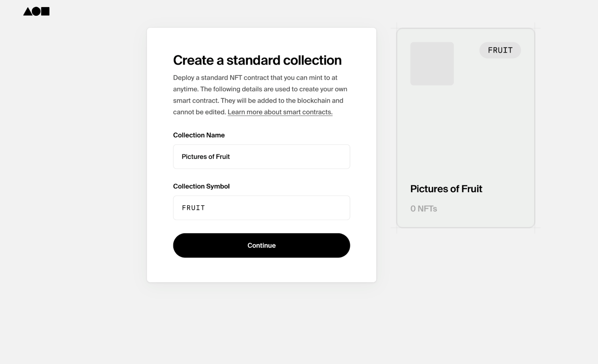Click the FRUIT text in the symbol field

(x=193, y=208)
